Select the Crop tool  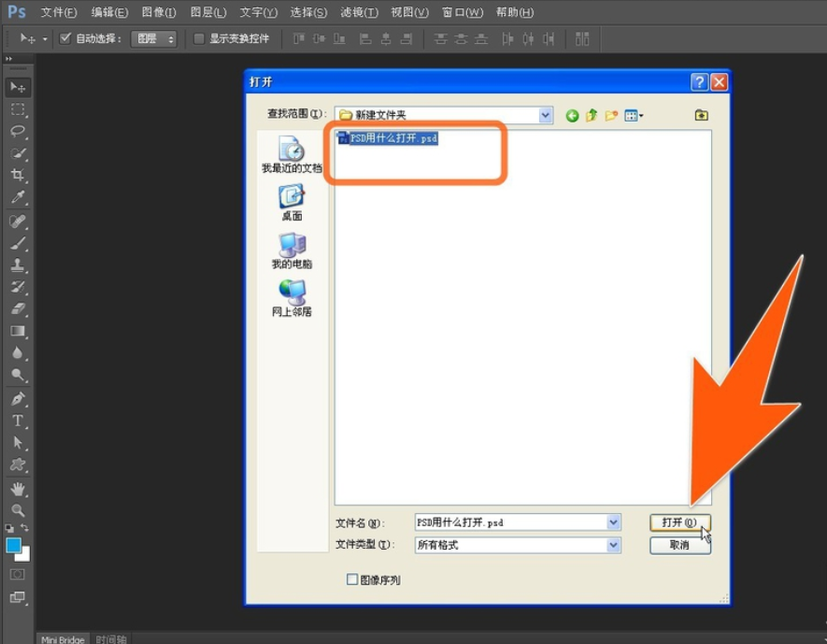point(18,176)
